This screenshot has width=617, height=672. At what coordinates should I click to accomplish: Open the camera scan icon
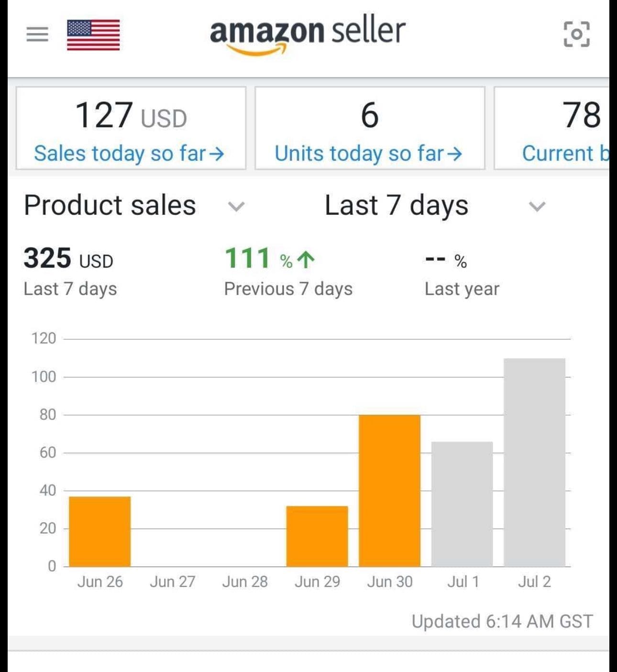coord(576,34)
